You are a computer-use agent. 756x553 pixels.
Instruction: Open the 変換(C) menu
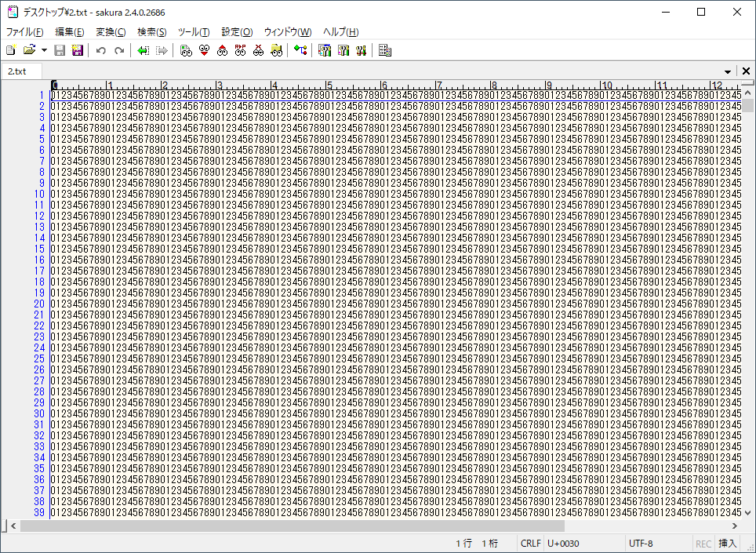[111, 32]
